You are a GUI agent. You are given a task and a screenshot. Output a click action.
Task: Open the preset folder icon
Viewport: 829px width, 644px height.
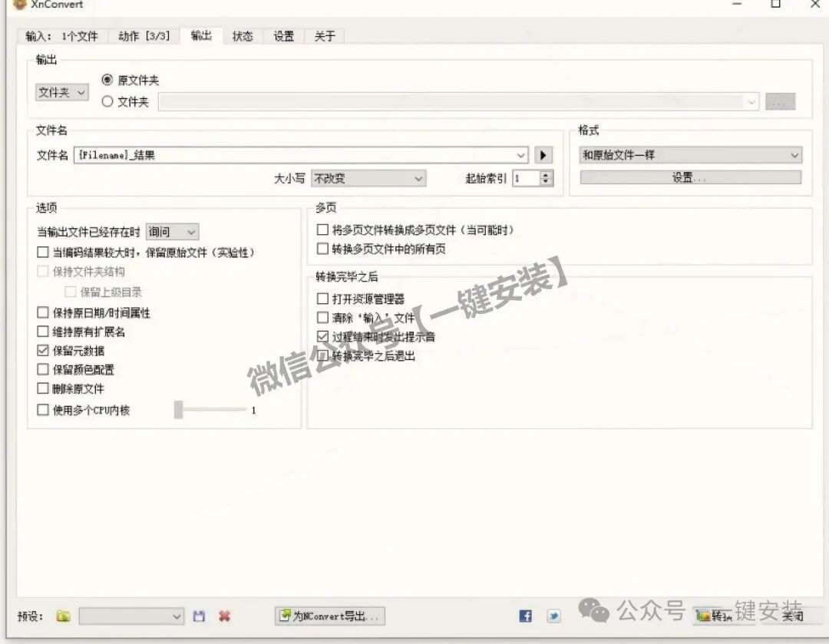pyautogui.click(x=63, y=616)
